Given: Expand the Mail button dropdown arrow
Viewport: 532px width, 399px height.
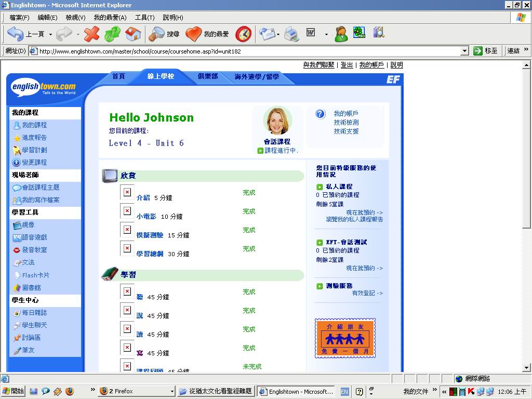Looking at the screenshot, I should 278,35.
